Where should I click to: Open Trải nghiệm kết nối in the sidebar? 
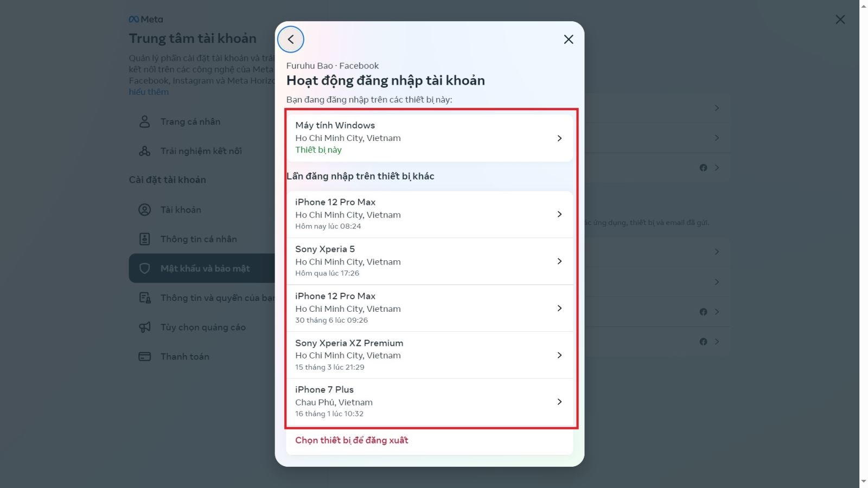pos(202,151)
